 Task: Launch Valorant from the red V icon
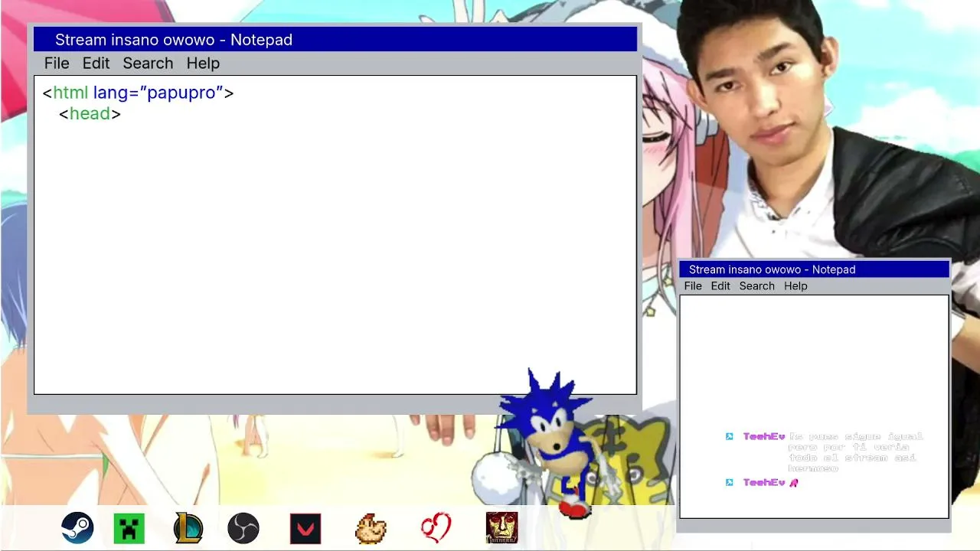point(305,529)
